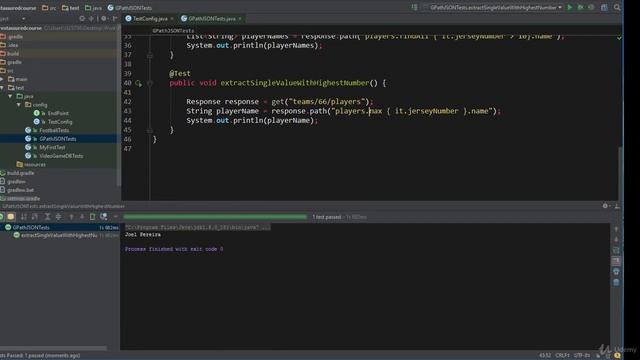The height and width of the screenshot is (360, 640).
Task: Open the VideoGameDBTests class
Action: click(61, 156)
